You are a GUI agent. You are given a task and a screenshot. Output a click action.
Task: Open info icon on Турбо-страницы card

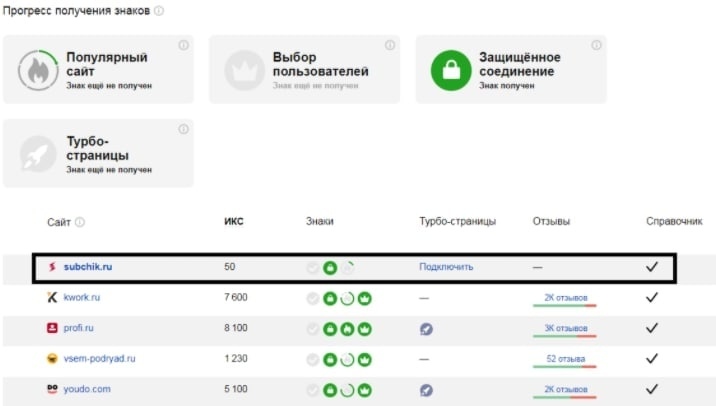[184, 129]
